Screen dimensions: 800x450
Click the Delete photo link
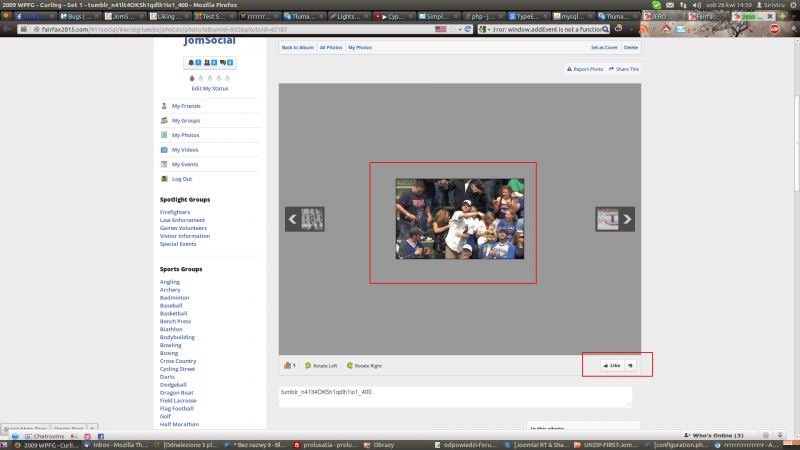631,47
